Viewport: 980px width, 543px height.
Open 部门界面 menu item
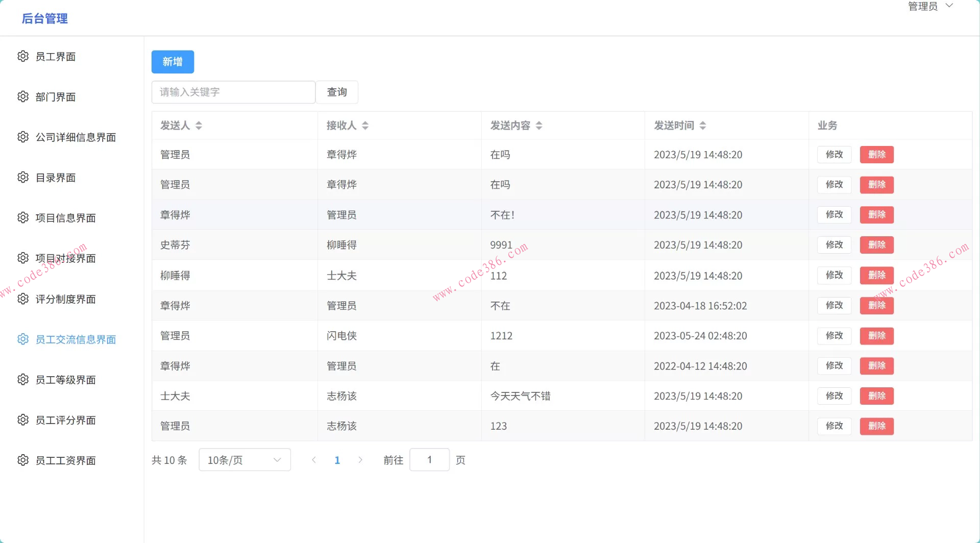coord(72,96)
